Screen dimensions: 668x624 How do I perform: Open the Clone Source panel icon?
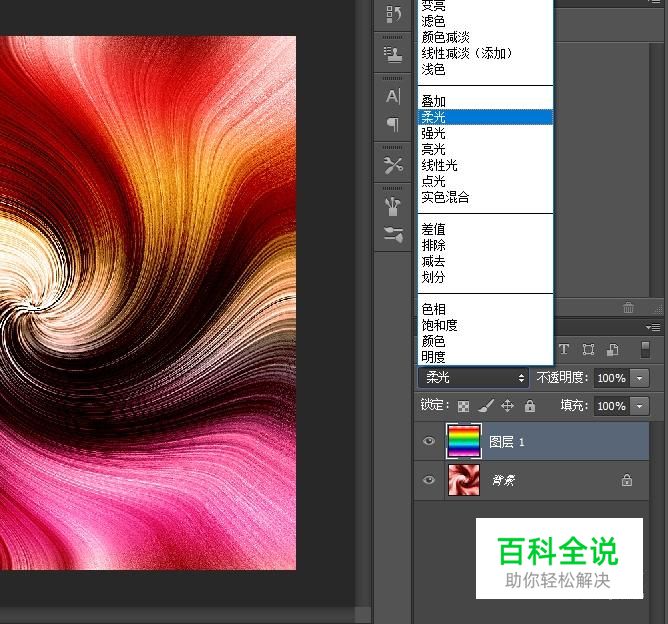point(393,55)
